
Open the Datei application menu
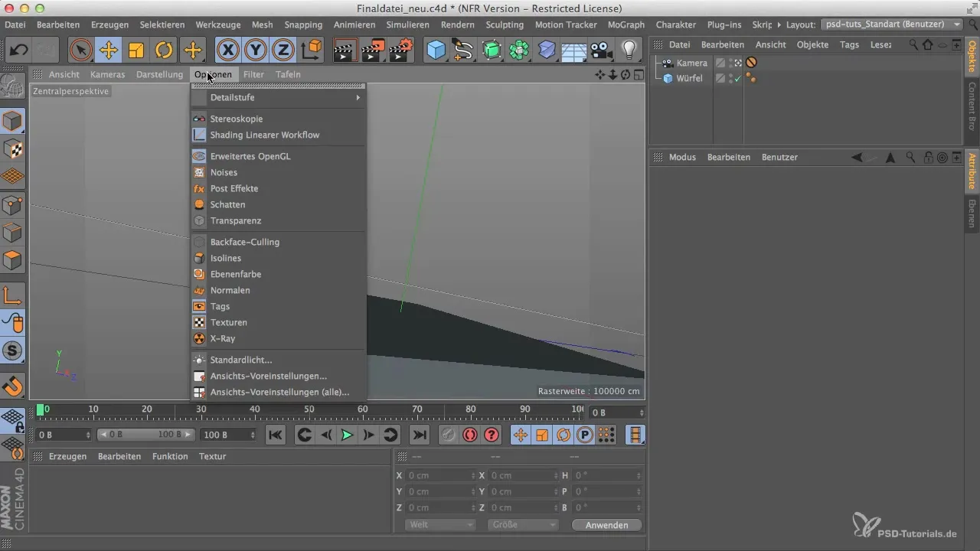point(15,24)
